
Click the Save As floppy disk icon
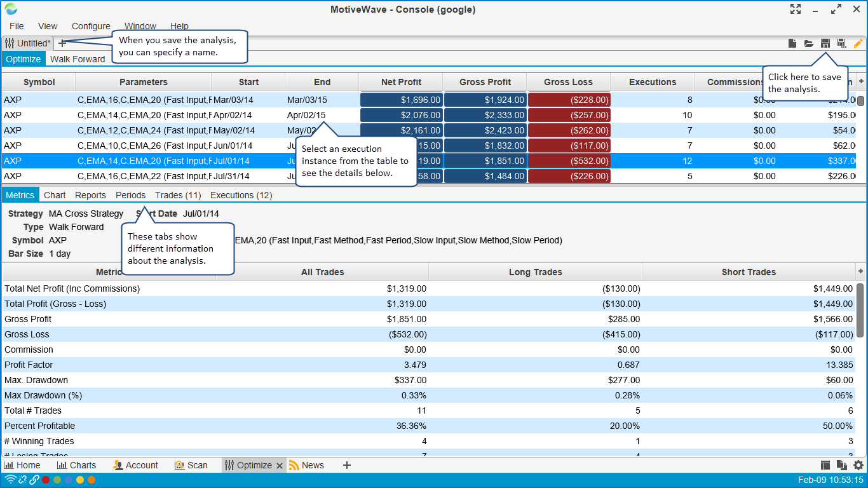tap(842, 43)
